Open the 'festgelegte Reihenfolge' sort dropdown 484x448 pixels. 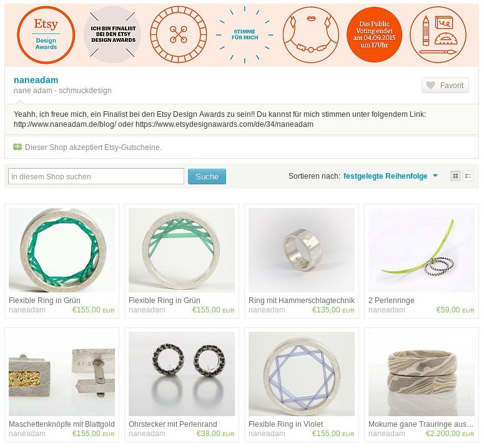(385, 176)
